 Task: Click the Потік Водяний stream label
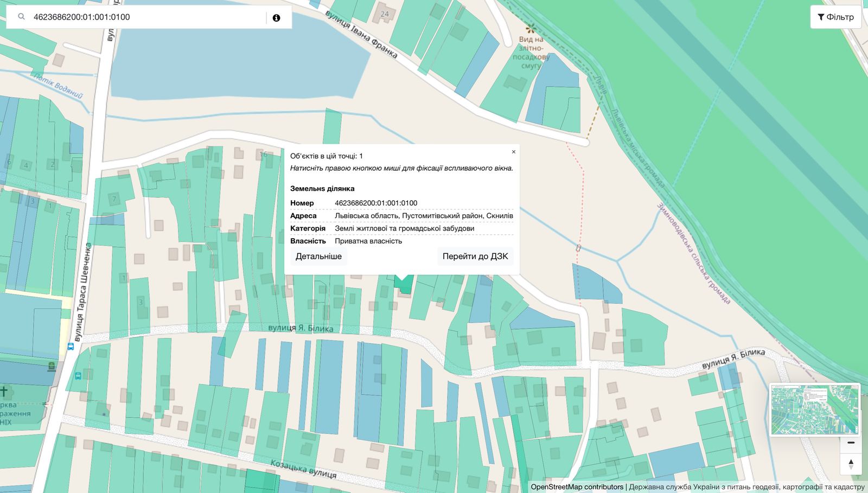59,86
